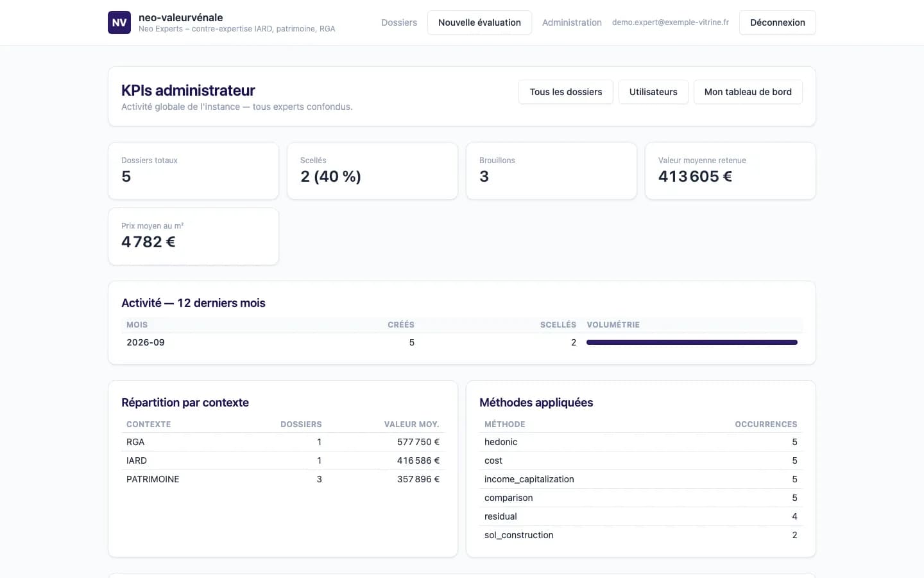Viewport: 924px width, 578px height.
Task: Click the Activité — 12 derniers mois heading
Action: click(x=193, y=303)
